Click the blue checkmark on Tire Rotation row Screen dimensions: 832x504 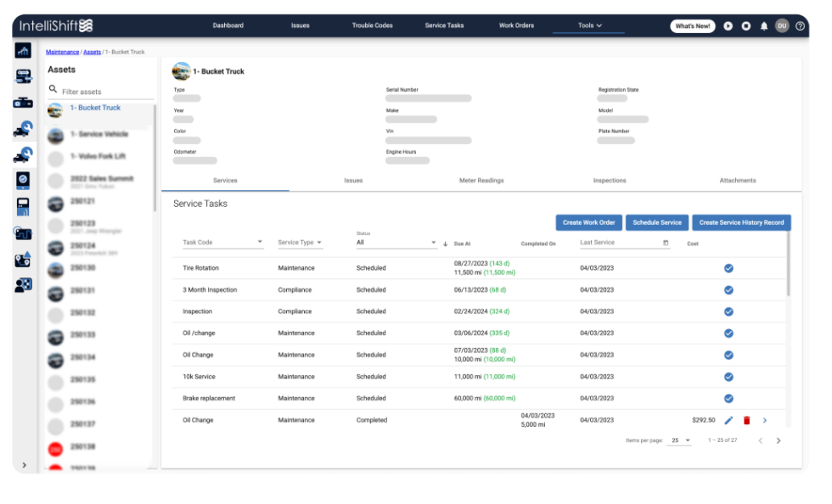coord(728,269)
